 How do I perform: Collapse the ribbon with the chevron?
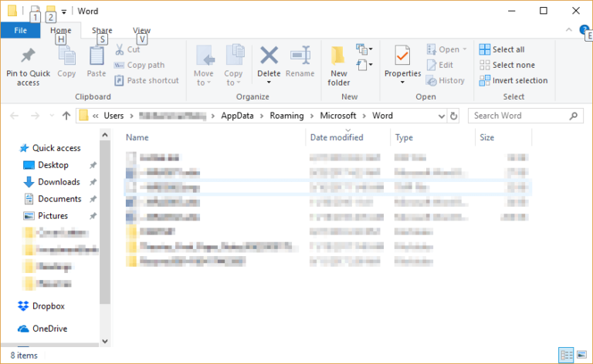click(569, 29)
